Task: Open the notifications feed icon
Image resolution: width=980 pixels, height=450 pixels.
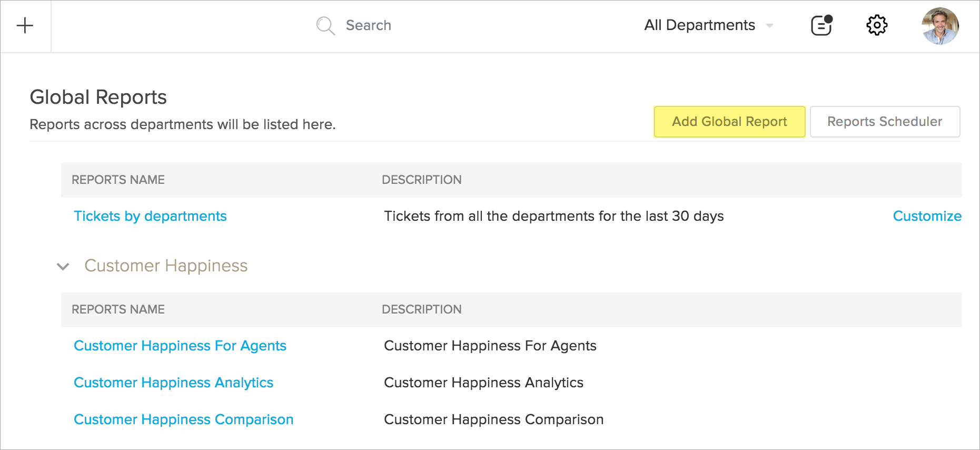Action: 821,25
